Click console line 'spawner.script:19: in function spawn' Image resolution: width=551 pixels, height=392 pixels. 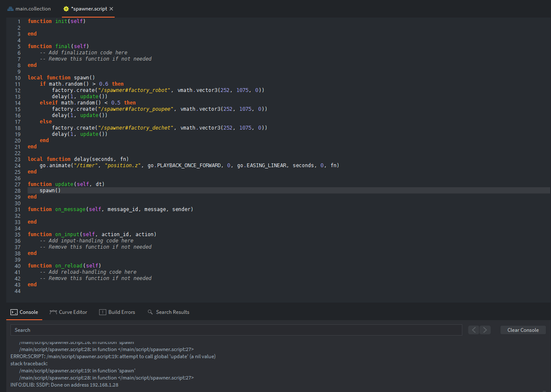click(x=77, y=371)
